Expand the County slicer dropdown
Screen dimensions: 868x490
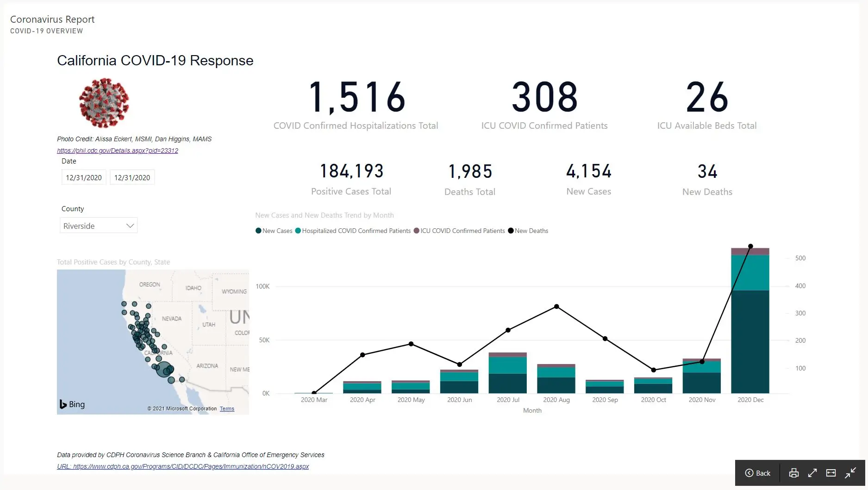[x=130, y=225]
